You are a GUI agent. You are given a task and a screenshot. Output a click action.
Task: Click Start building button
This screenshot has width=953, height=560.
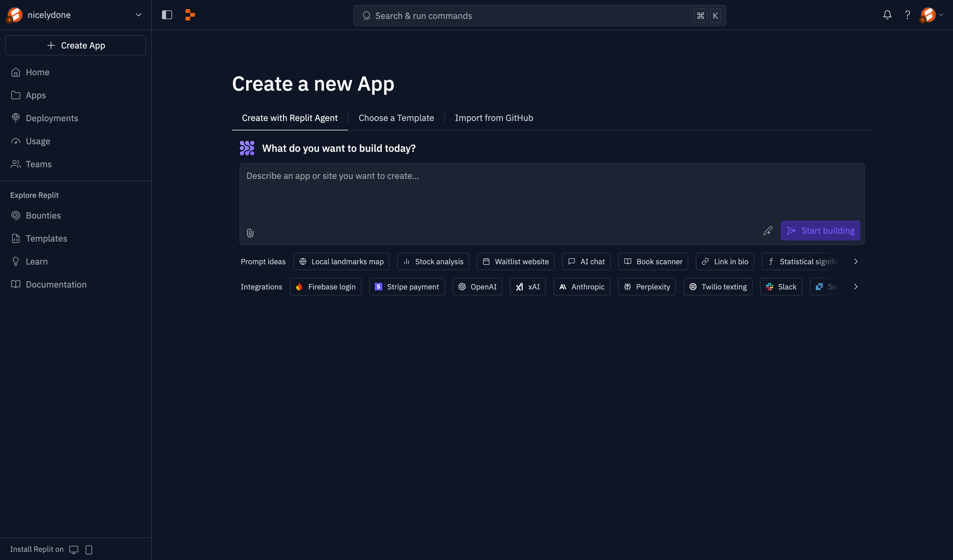coord(820,231)
